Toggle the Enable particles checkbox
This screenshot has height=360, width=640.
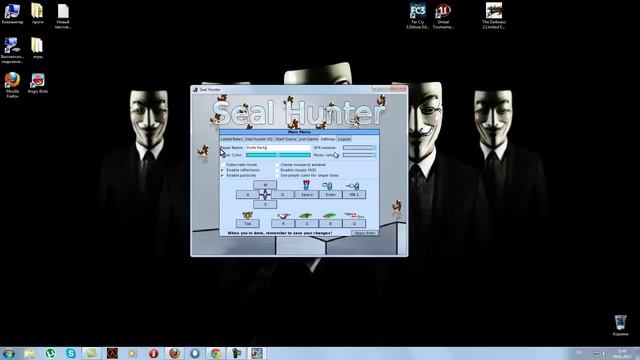point(222,176)
